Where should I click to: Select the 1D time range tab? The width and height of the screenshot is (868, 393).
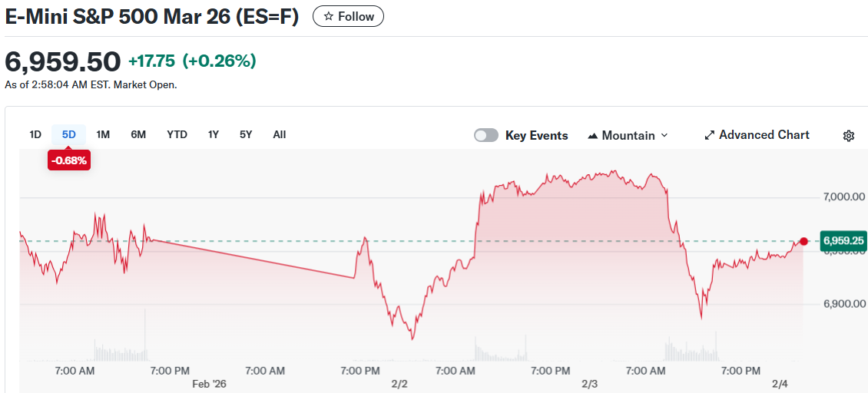tap(35, 134)
